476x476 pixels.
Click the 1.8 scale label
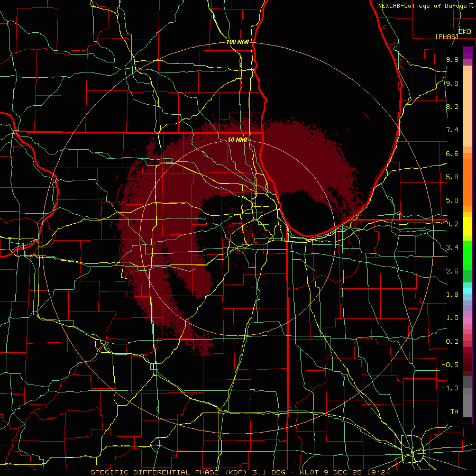pos(452,295)
